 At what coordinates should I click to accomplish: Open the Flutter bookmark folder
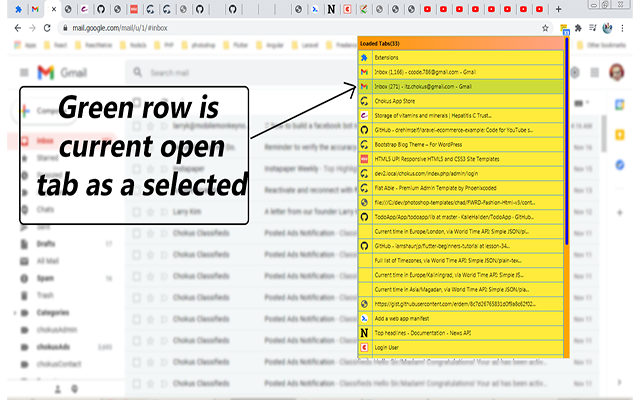click(x=236, y=45)
